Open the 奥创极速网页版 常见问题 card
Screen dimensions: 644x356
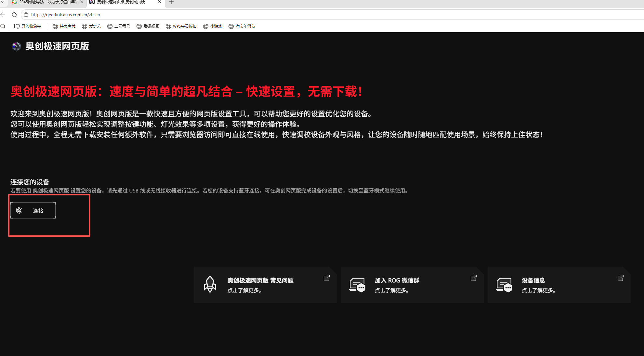[x=265, y=285]
